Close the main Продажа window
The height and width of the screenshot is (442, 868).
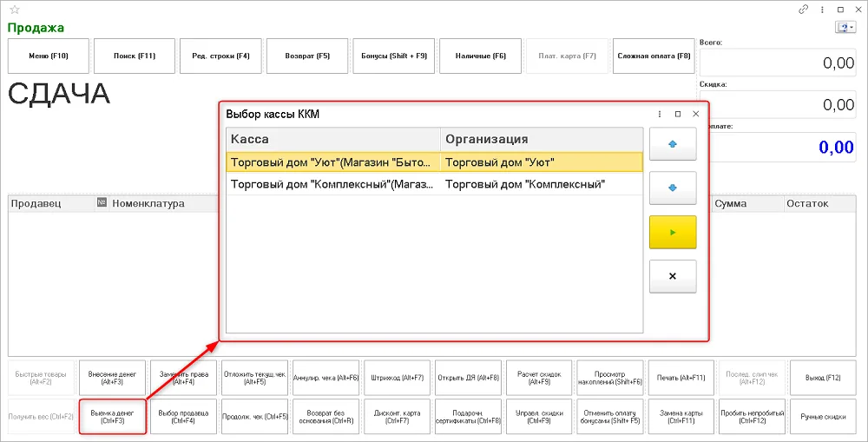pyautogui.click(x=857, y=10)
